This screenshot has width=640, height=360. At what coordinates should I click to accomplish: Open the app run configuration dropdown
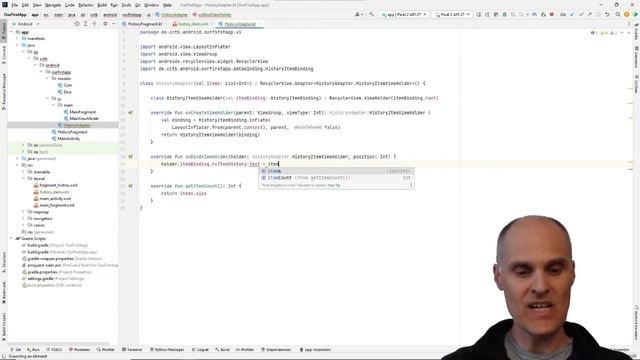point(404,14)
